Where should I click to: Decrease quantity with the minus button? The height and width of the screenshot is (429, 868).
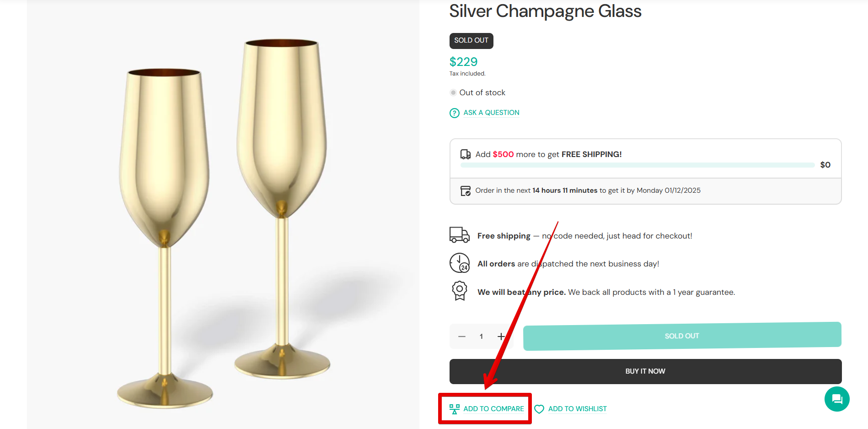pyautogui.click(x=462, y=337)
